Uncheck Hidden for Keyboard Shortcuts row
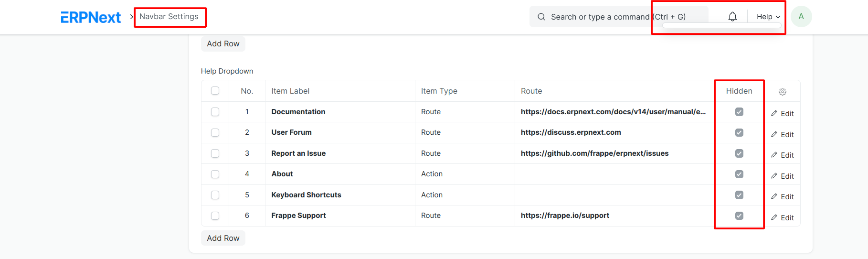Image resolution: width=868 pixels, height=259 pixels. (739, 195)
